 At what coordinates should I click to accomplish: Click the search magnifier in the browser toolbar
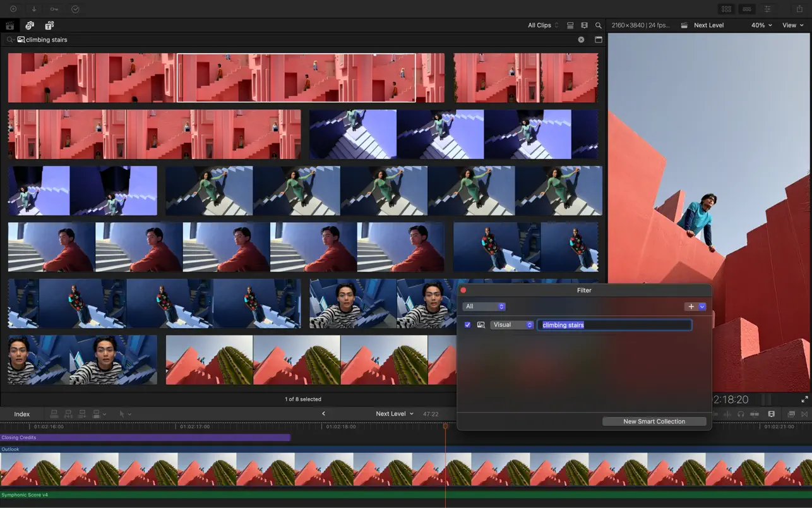[x=599, y=25]
